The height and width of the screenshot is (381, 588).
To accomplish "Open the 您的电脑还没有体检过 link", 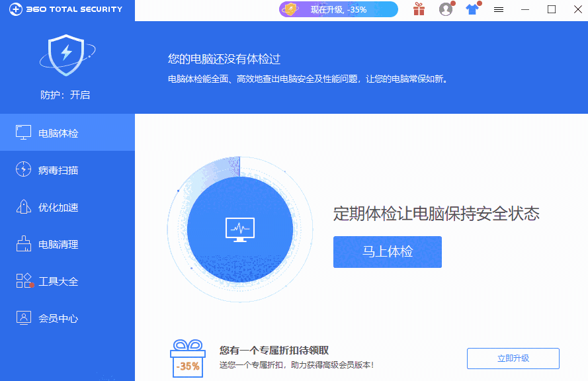I will pyautogui.click(x=224, y=59).
